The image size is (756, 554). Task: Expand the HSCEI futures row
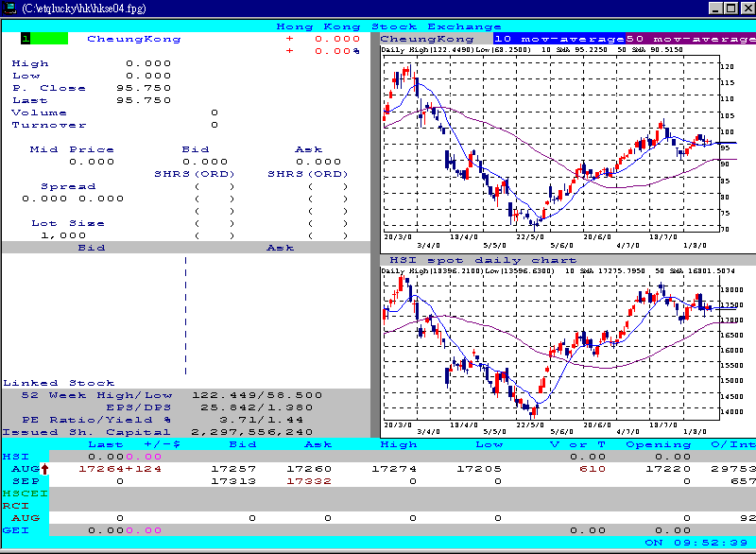coord(21,493)
